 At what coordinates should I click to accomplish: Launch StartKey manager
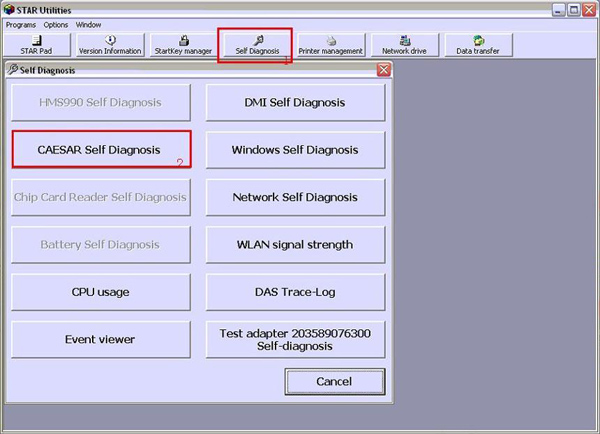coord(183,45)
